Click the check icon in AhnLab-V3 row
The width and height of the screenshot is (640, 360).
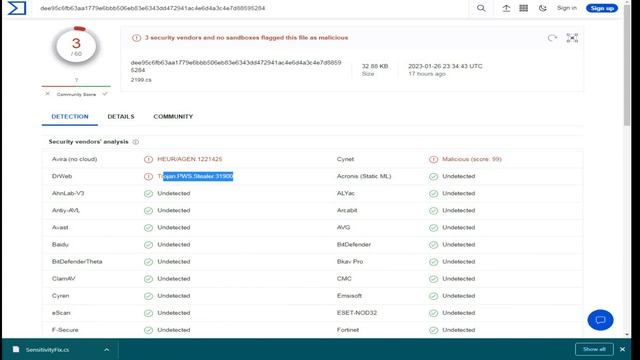[x=148, y=194]
